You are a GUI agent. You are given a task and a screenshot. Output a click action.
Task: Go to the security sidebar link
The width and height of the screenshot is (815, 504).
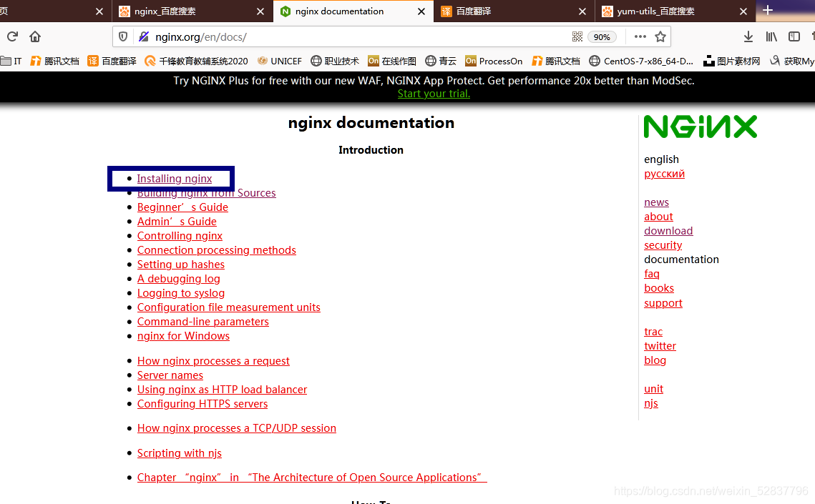(663, 245)
